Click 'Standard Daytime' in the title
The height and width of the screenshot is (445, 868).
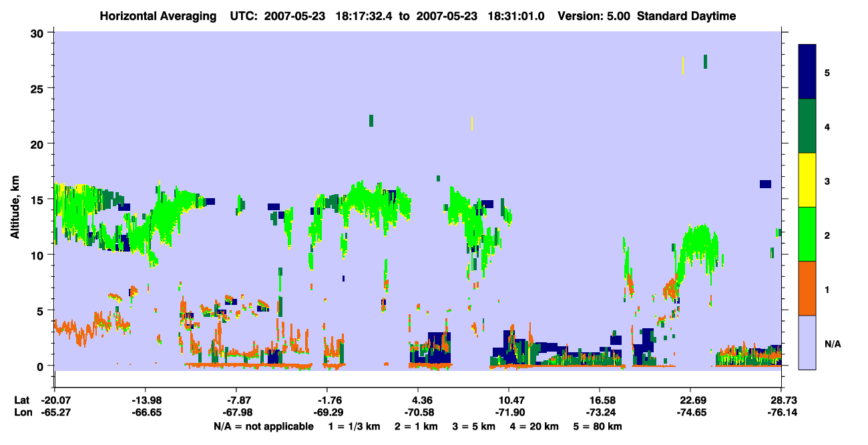click(686, 17)
